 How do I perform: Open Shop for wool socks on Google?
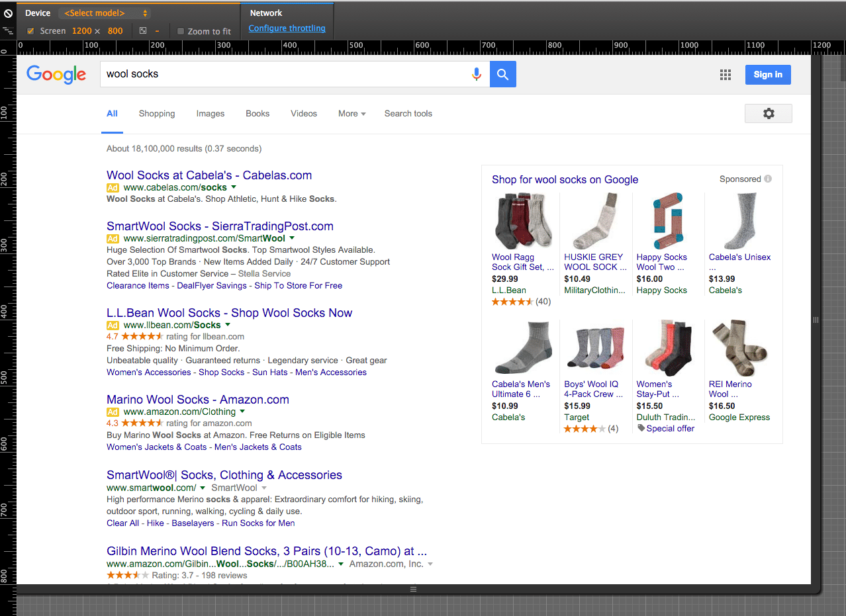click(565, 180)
